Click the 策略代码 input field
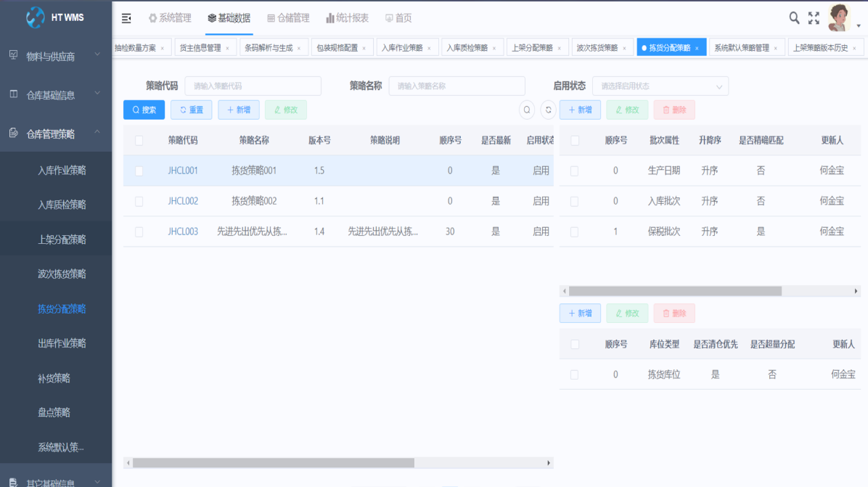This screenshot has height=487, width=868. tap(253, 86)
